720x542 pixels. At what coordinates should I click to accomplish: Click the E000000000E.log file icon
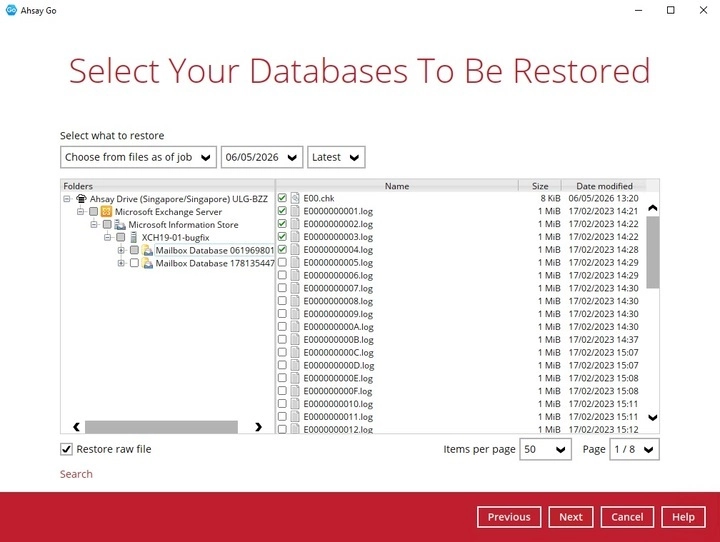click(x=295, y=378)
